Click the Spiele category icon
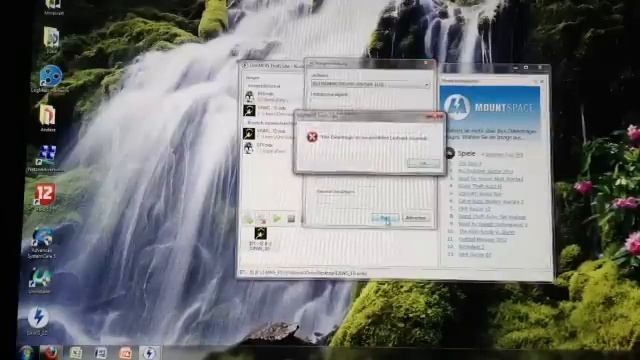Screen dimensions: 640x360 tap(450, 153)
